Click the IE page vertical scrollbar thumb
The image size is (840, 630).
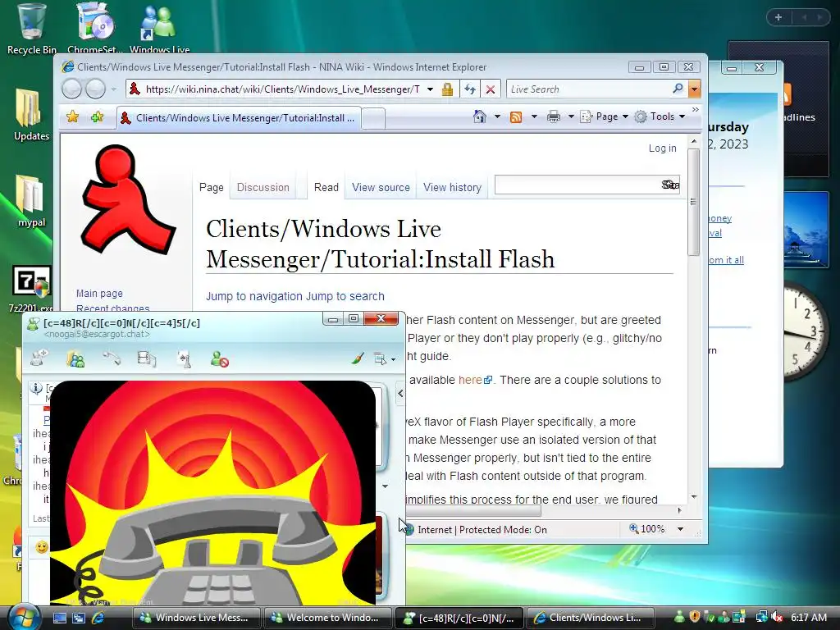(x=694, y=203)
